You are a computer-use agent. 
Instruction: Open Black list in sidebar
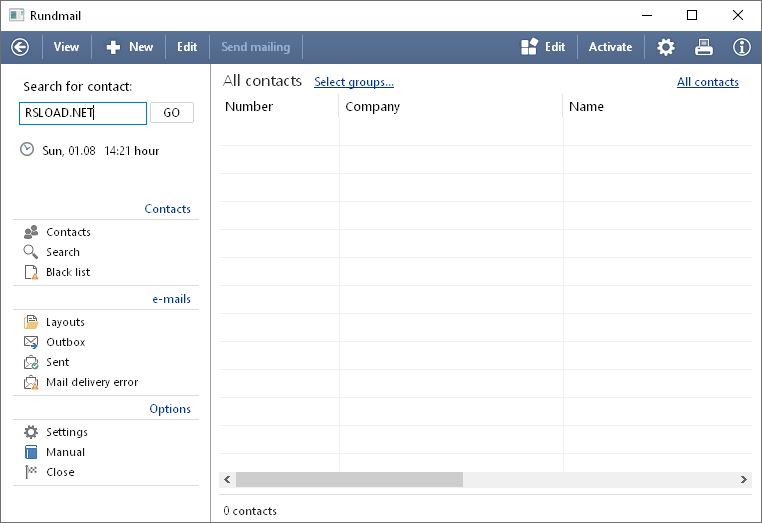pyautogui.click(x=68, y=272)
